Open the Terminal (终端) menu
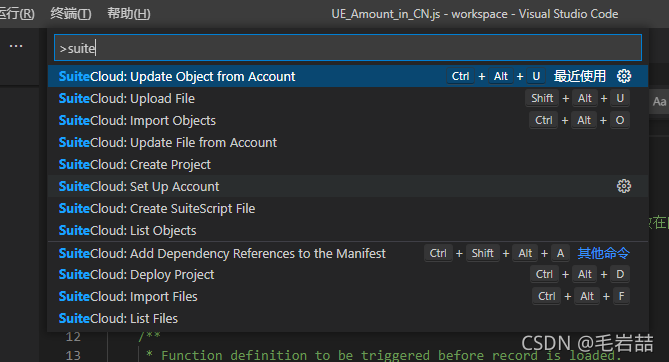The image size is (669, 362). point(70,14)
